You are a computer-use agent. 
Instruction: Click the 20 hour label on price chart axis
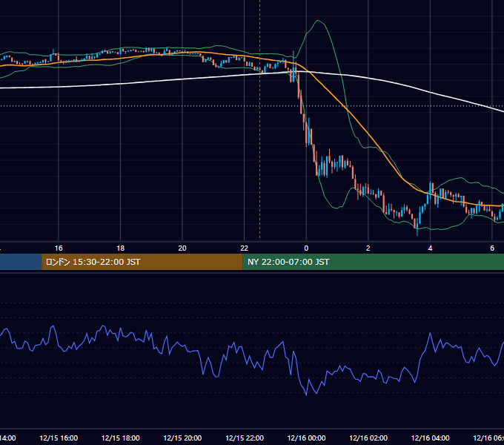pos(182,248)
